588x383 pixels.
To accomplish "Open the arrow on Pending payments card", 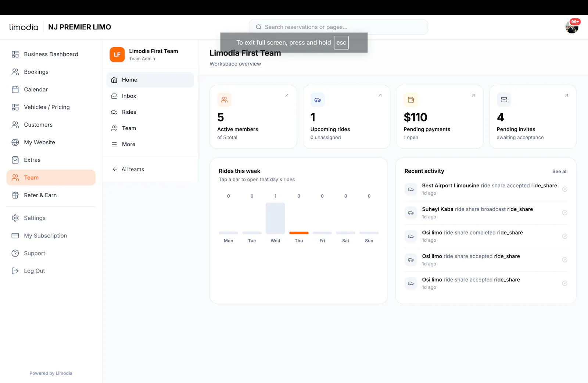I will pyautogui.click(x=473, y=95).
